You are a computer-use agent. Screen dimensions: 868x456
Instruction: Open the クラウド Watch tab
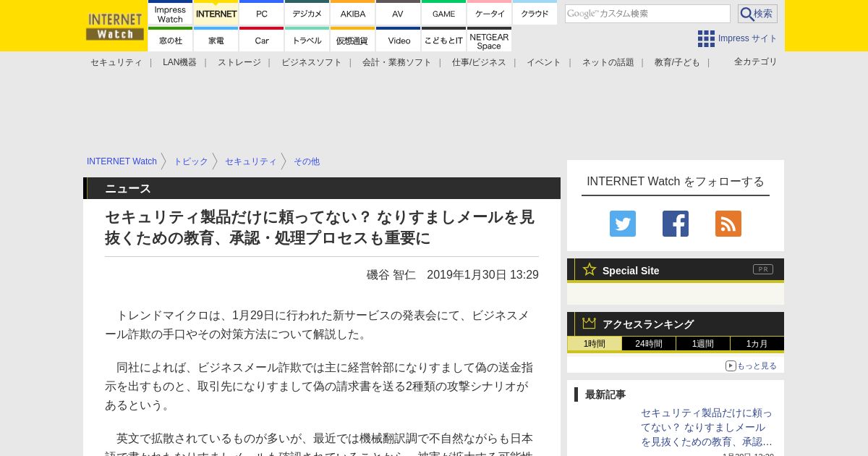535,13
